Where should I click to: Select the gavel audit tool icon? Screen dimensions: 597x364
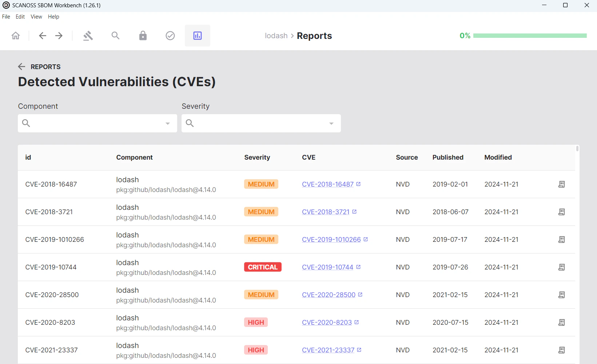pyautogui.click(x=88, y=35)
